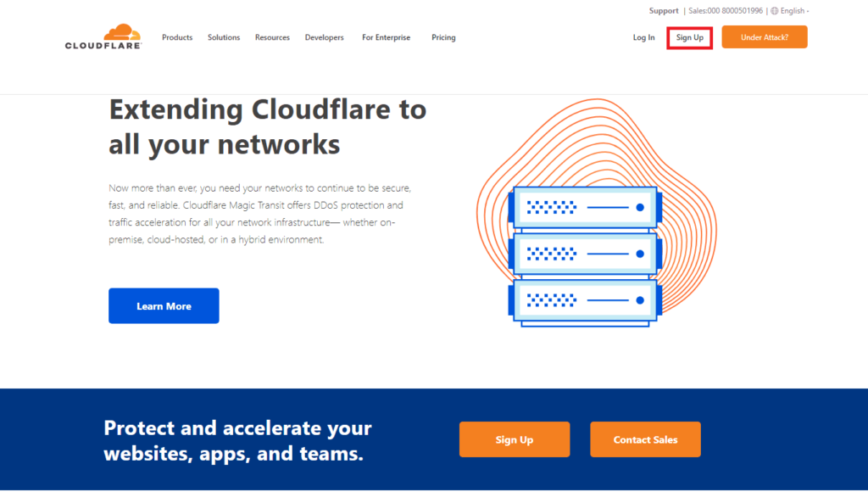The width and height of the screenshot is (868, 503).
Task: Click the globe language icon
Action: [775, 10]
